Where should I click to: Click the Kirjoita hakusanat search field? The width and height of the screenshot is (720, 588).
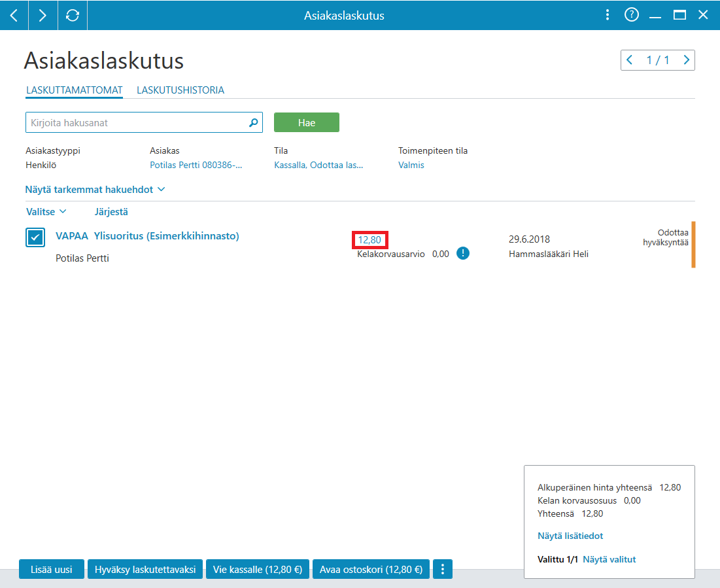click(x=138, y=123)
